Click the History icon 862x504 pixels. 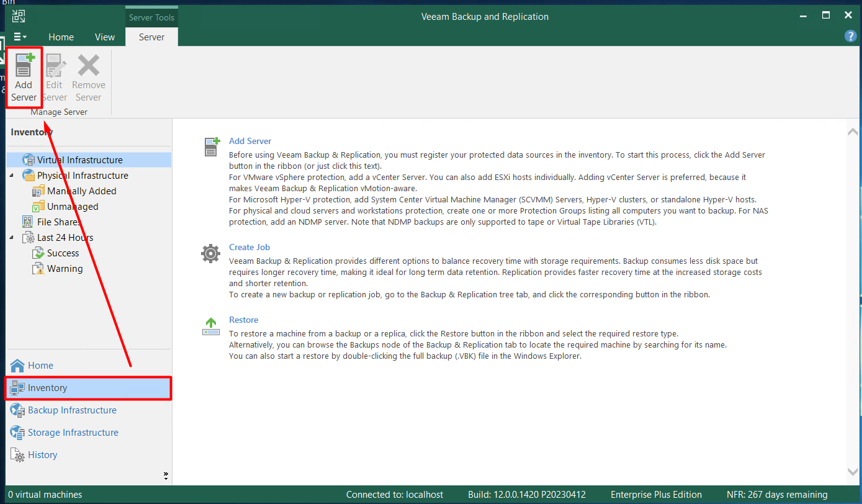(17, 455)
